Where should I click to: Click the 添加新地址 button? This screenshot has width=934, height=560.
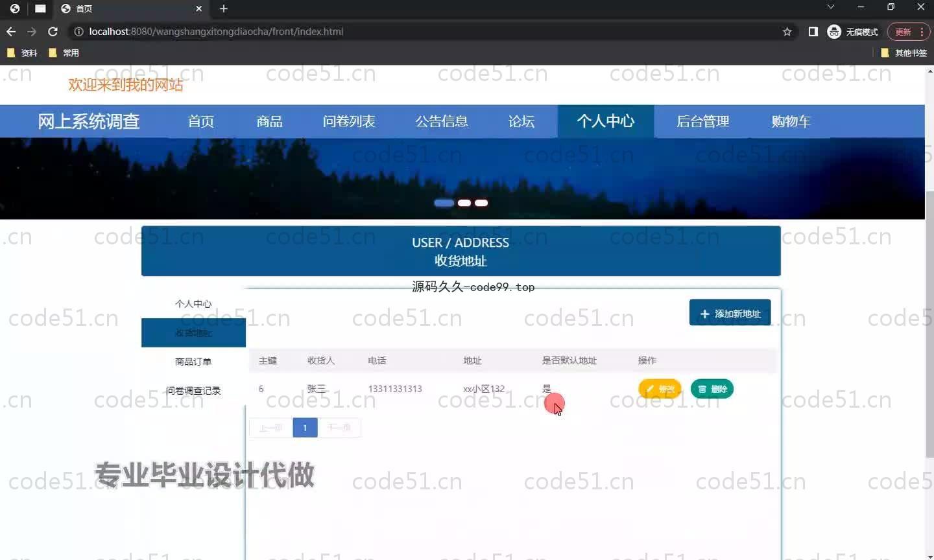pos(730,313)
